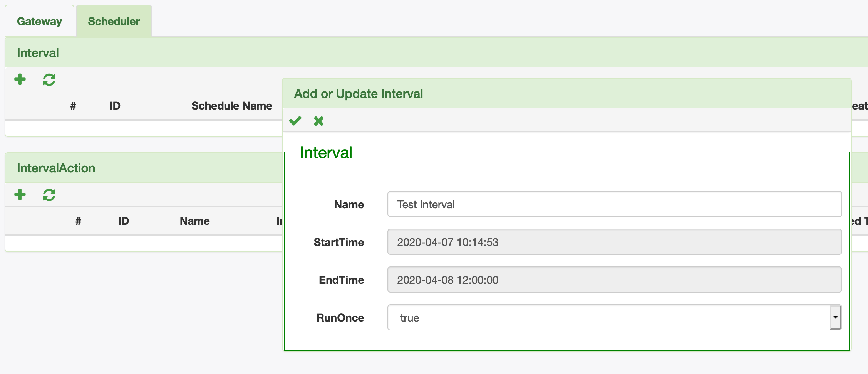Expand the RunOnce selection options
Image resolution: width=868 pixels, height=374 pixels.
[835, 317]
